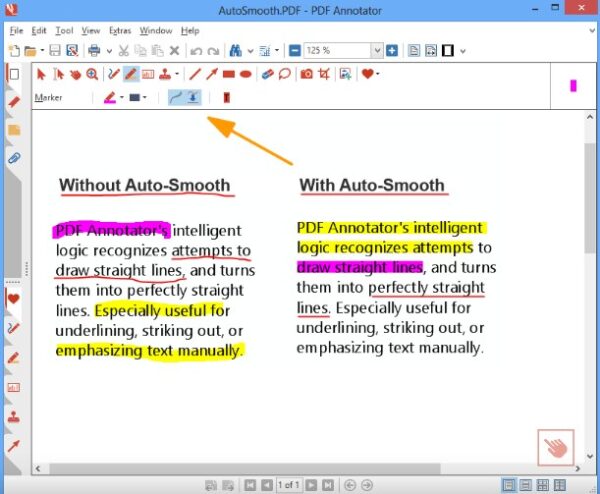The image size is (600, 494).
Task: Click the Save disk icon
Action: pos(55,51)
